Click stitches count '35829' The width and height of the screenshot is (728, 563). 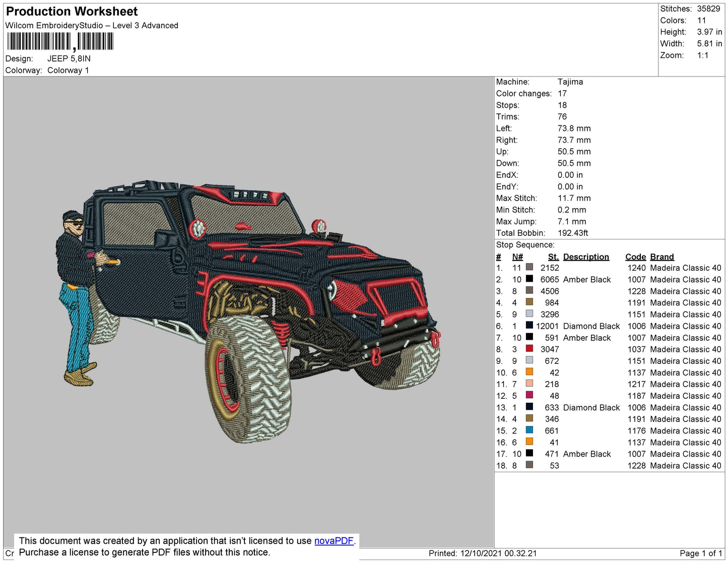(708, 9)
